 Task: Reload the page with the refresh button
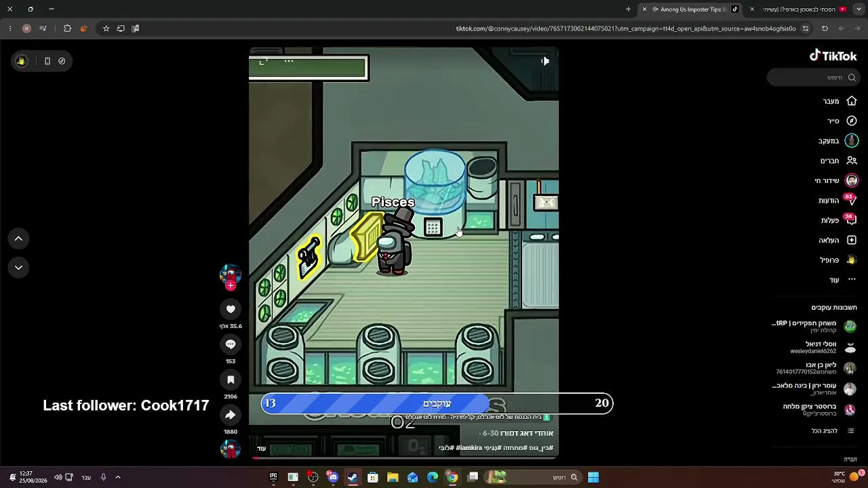(x=825, y=28)
